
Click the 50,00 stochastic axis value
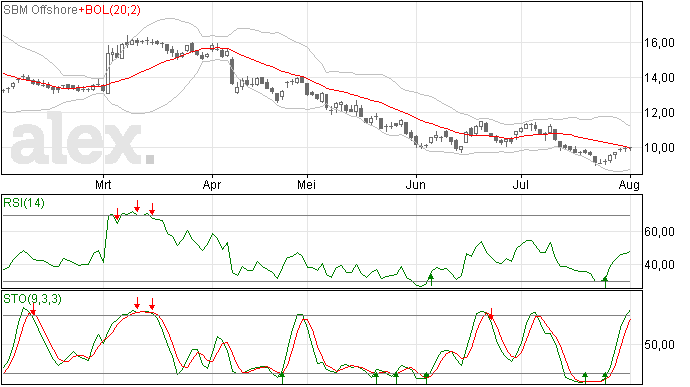coord(659,345)
